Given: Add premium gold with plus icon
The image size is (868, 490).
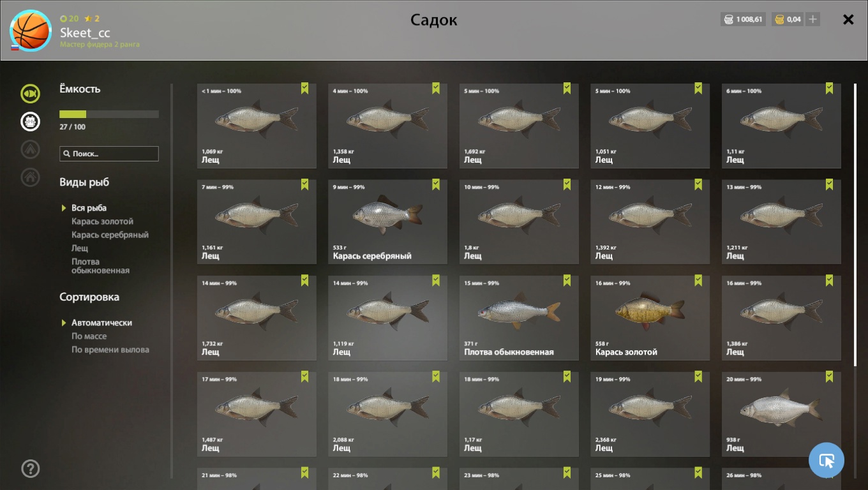Looking at the screenshot, I should (812, 19).
